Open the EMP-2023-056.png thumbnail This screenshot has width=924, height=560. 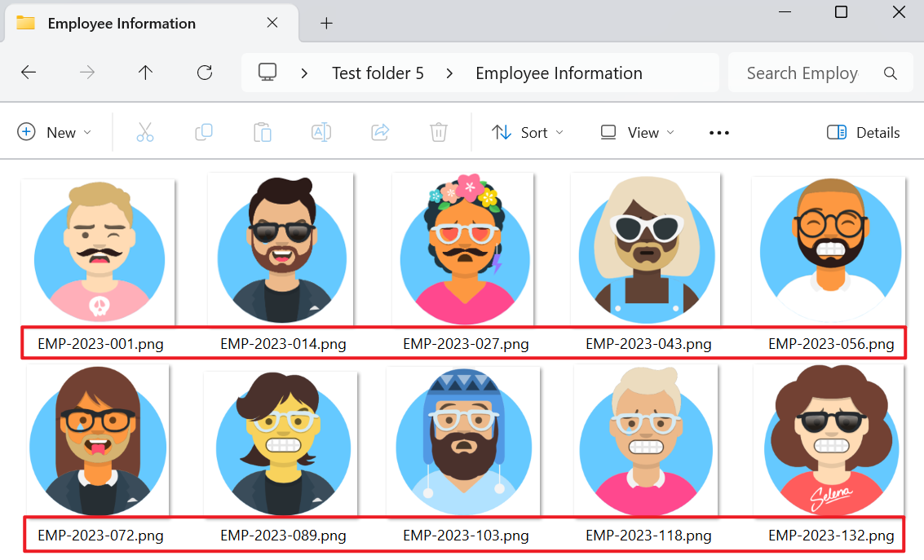(828, 249)
